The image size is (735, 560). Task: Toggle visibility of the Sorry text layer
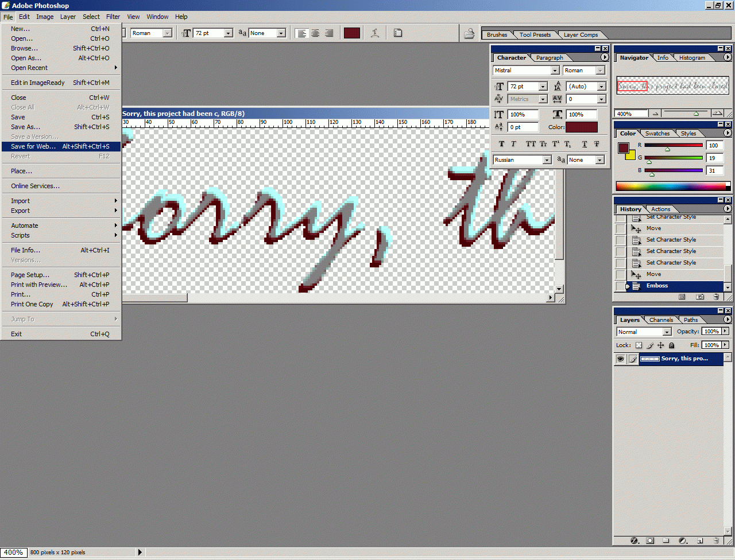[x=620, y=359]
